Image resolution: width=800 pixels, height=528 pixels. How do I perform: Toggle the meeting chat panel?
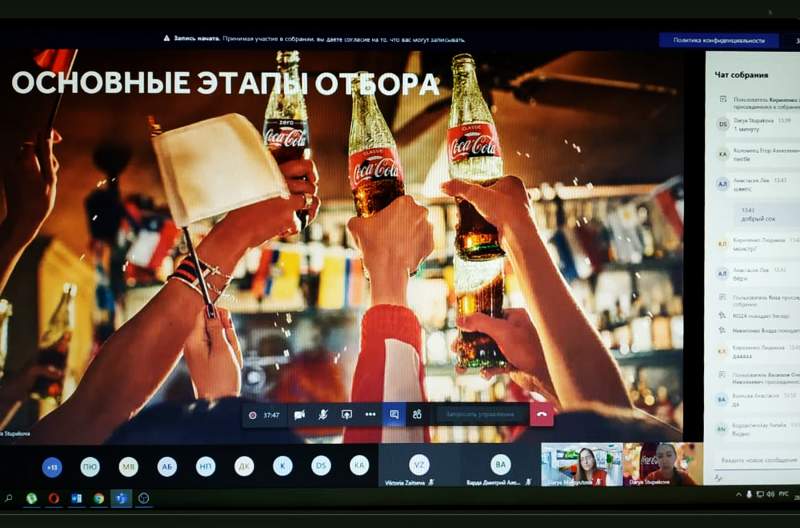point(394,414)
